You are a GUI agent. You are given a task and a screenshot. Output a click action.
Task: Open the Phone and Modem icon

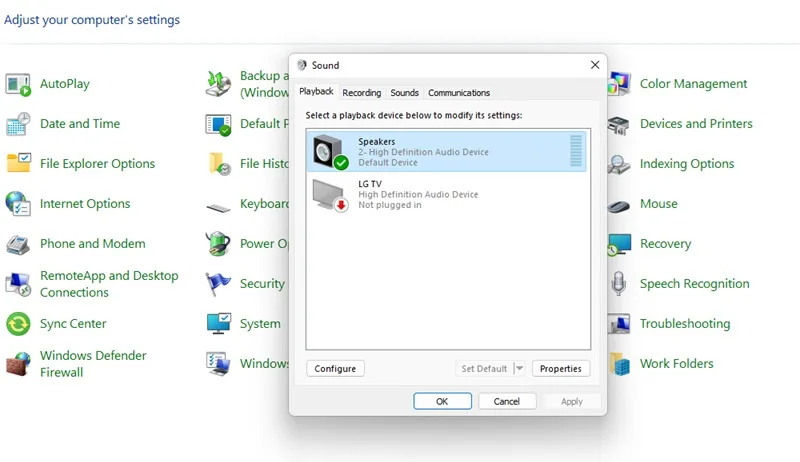18,244
